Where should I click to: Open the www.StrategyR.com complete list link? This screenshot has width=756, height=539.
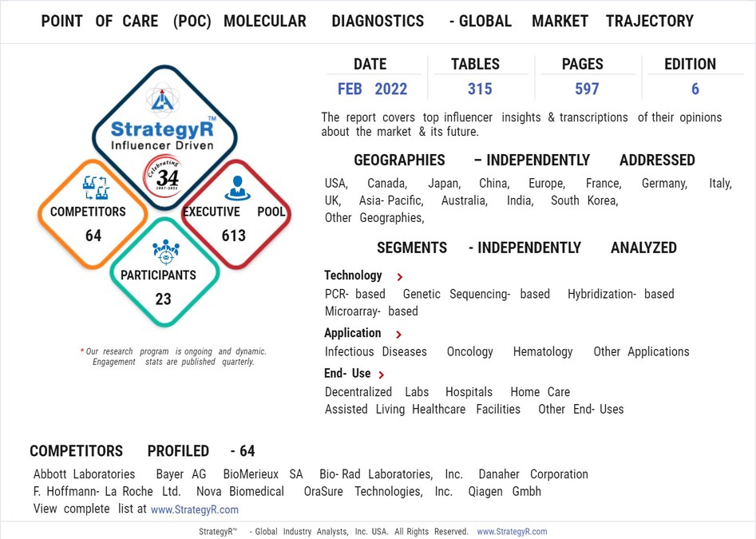click(194, 509)
